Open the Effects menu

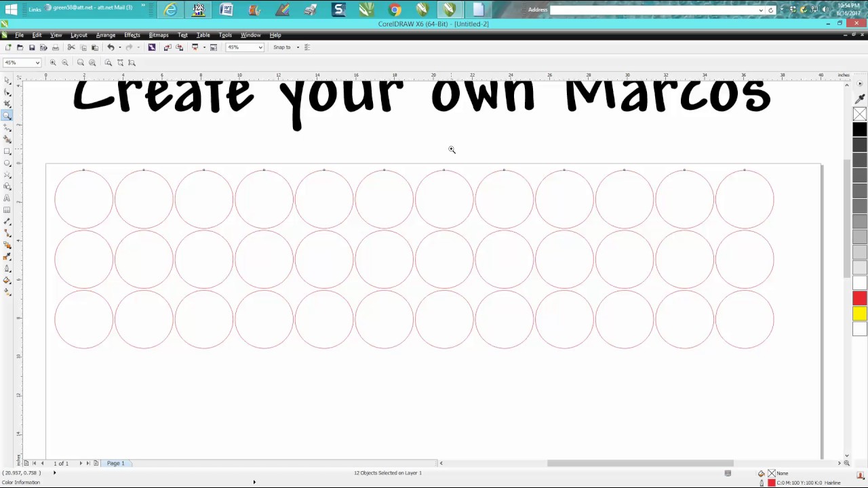(132, 35)
